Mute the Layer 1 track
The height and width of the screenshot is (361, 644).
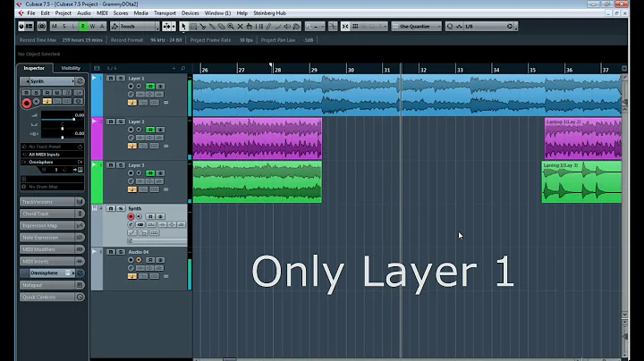[111, 78]
